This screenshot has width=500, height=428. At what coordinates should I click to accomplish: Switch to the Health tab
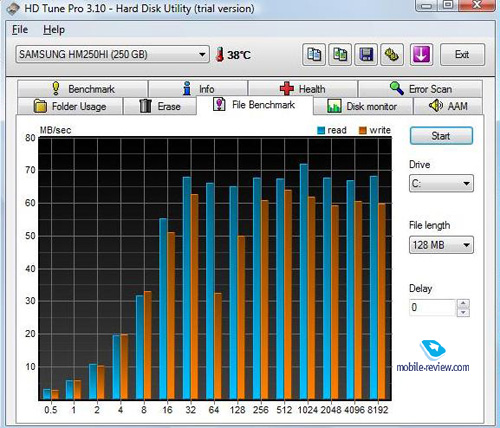click(x=303, y=89)
